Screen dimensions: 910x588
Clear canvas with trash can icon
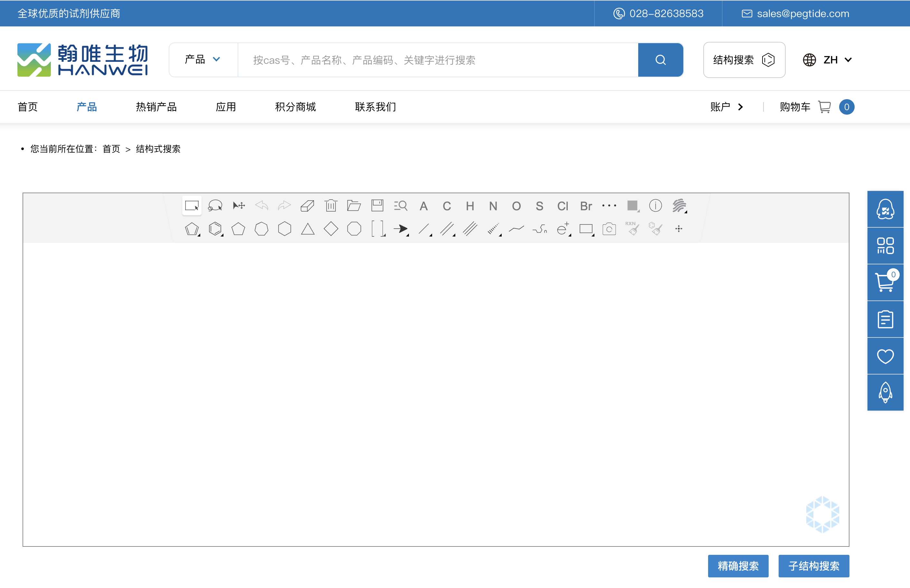point(331,206)
